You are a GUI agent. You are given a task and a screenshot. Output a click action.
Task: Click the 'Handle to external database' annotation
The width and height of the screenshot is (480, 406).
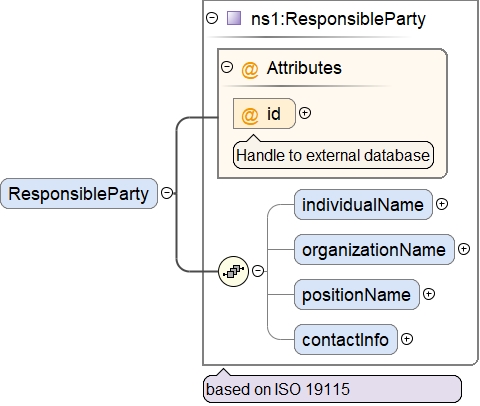coord(333,155)
